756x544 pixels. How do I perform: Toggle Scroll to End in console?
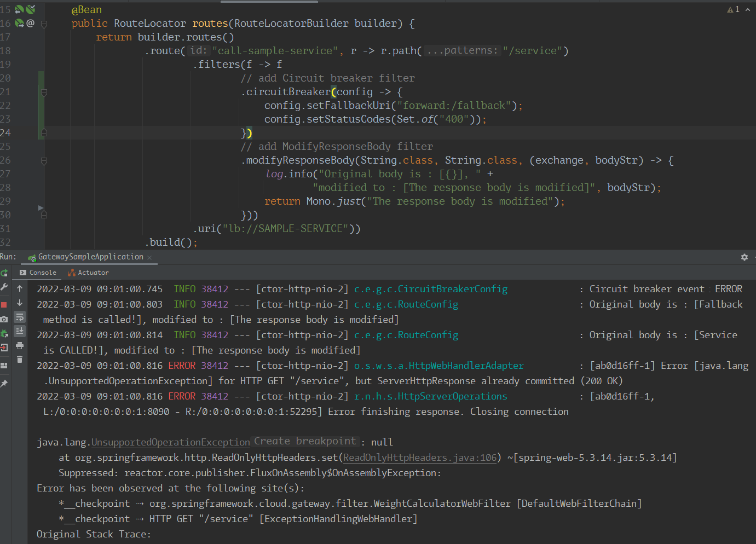[x=20, y=331]
